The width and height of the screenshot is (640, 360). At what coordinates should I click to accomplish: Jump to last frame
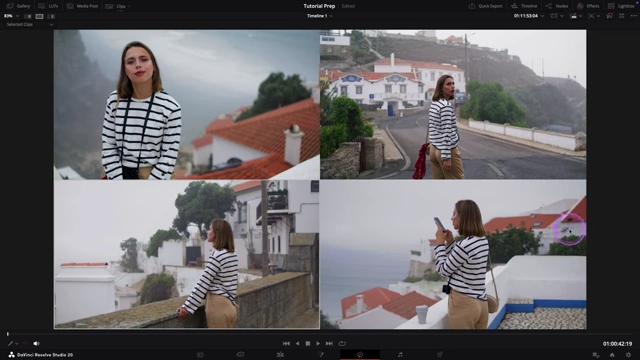click(329, 344)
